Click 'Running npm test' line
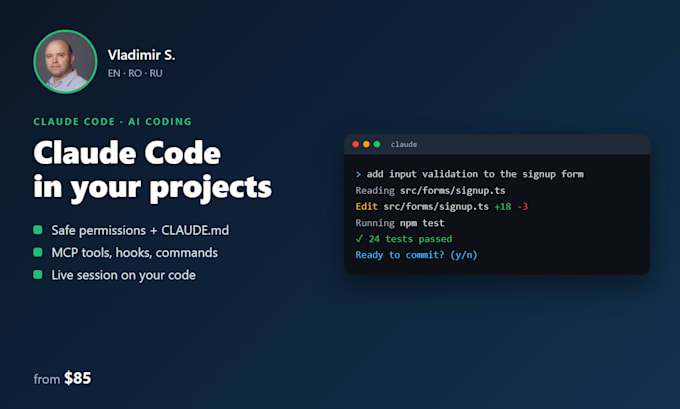 pos(400,223)
